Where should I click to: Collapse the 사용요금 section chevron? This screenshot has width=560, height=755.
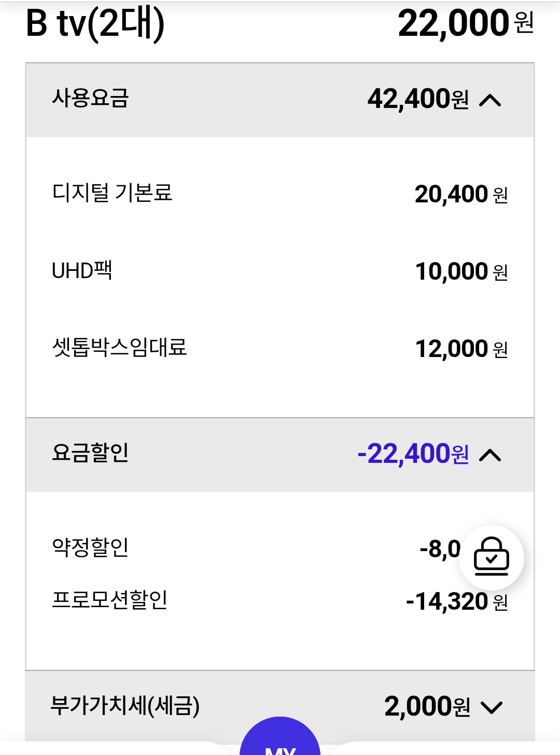(x=491, y=100)
